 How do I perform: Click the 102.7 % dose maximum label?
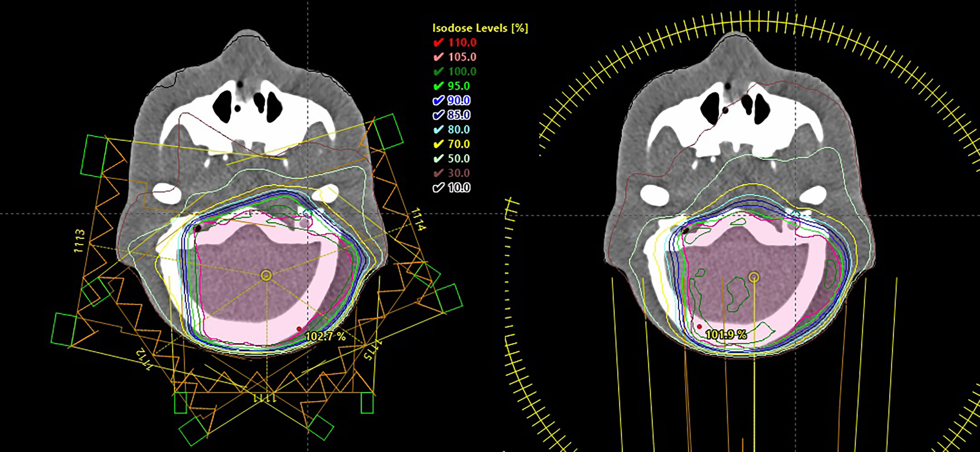click(x=326, y=336)
